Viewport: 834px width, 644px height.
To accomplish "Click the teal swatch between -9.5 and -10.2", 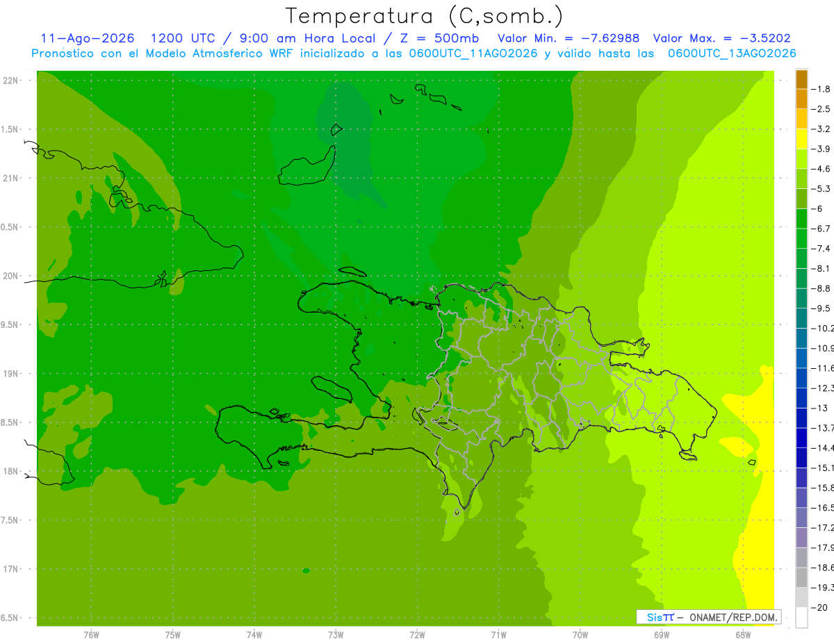I will (801, 318).
